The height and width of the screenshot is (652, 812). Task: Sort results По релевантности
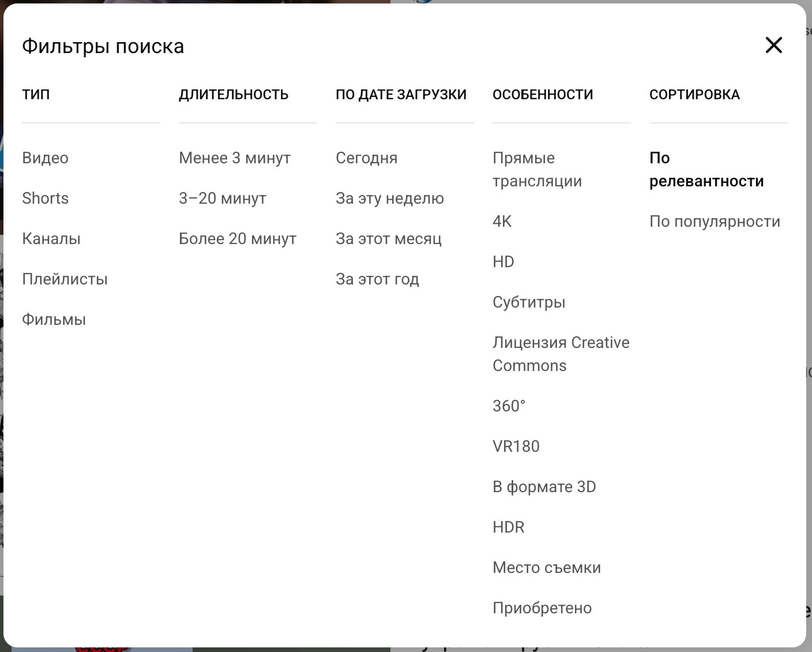(706, 170)
